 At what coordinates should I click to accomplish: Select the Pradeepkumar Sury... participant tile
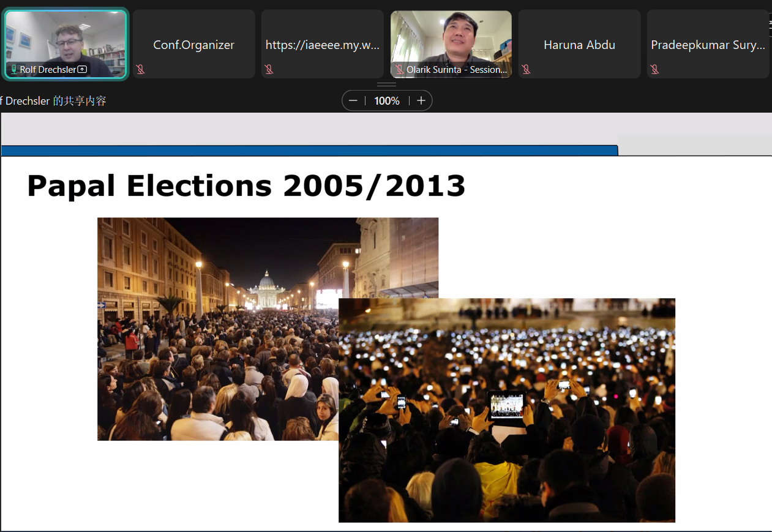point(708,44)
